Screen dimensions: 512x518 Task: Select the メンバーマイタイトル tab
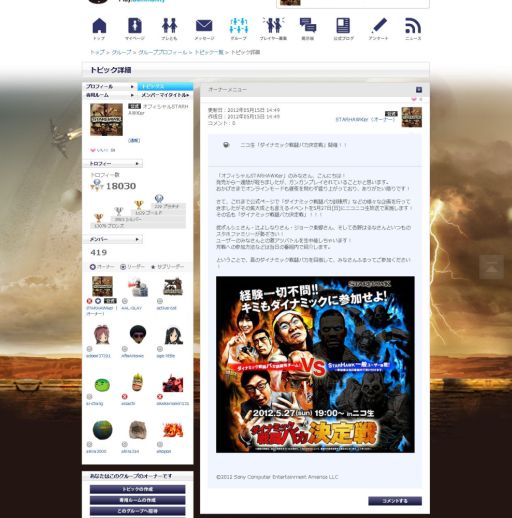[x=166, y=95]
